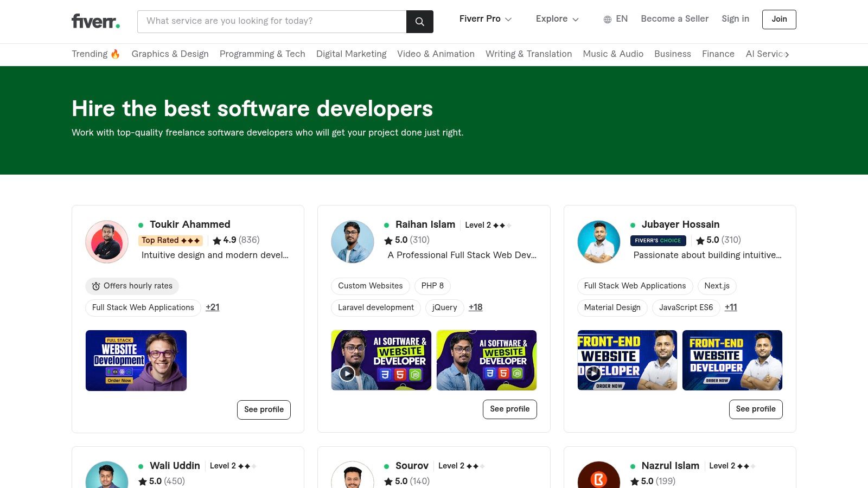
Task: Play Raihan Islam's gig video
Action: 347,374
